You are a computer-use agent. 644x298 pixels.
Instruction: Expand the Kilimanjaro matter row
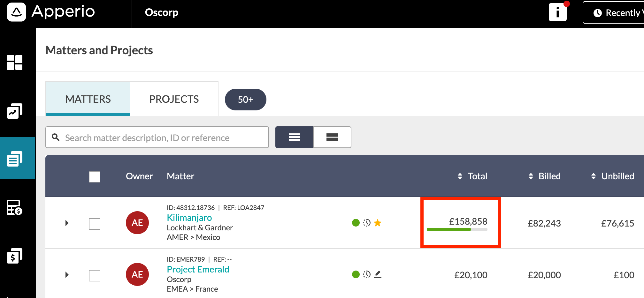click(67, 223)
